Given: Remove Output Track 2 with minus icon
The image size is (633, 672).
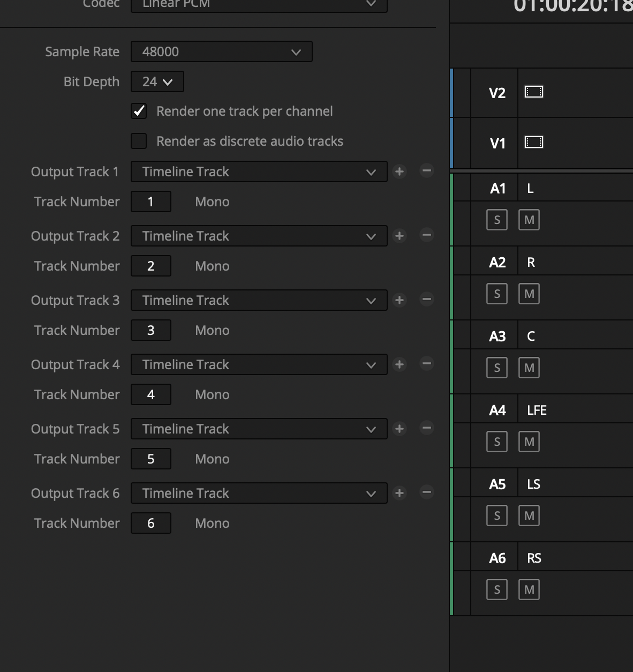Looking at the screenshot, I should tap(426, 235).
